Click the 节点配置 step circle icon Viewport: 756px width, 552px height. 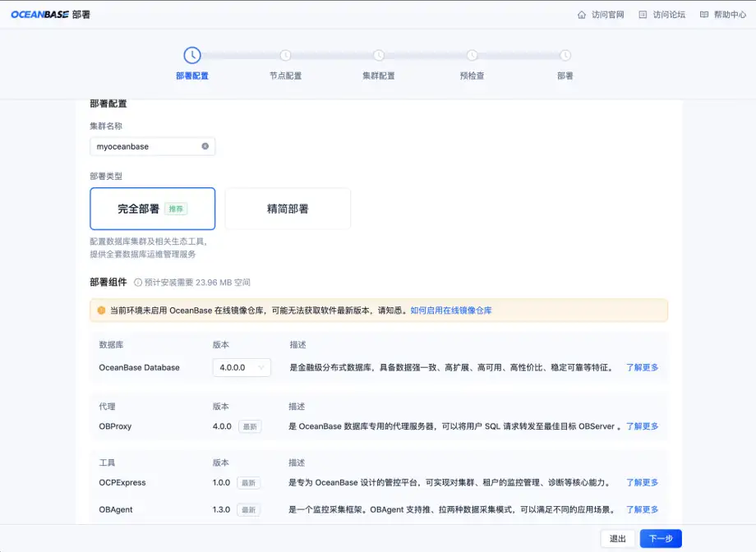[x=285, y=56]
